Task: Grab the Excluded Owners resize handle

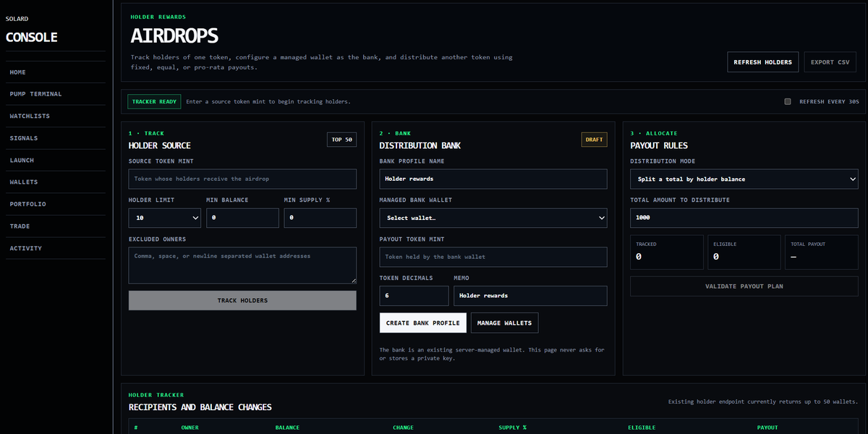Action: pyautogui.click(x=353, y=280)
